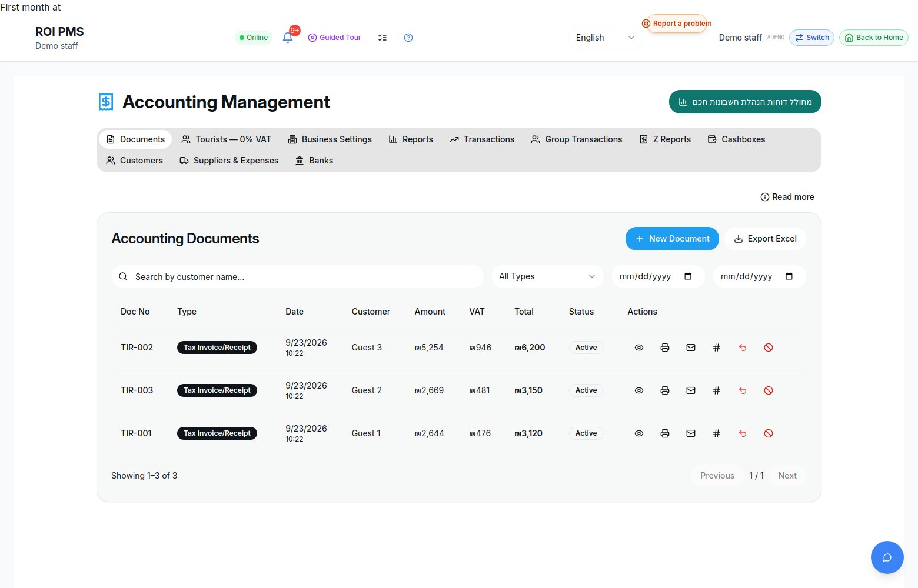Start the Guided Tour

pos(334,38)
